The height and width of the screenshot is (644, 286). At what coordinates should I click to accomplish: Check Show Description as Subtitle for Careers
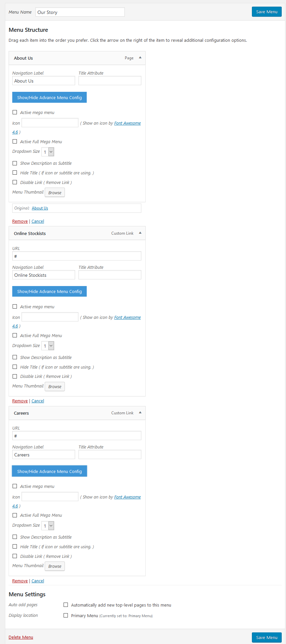[15, 537]
